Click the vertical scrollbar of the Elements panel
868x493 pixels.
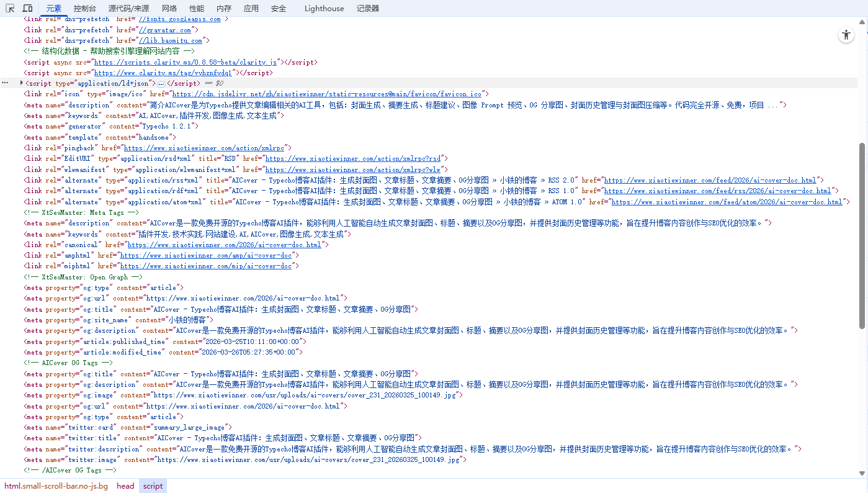pos(862,236)
